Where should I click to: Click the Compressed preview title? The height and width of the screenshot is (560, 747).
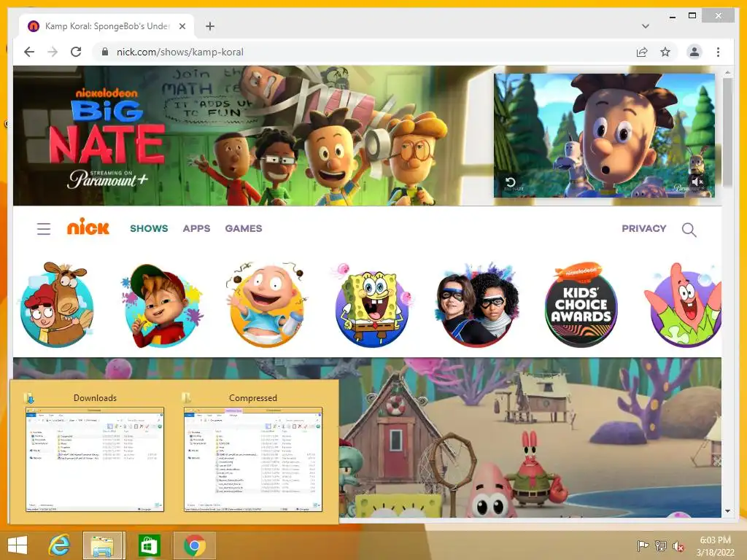click(x=253, y=398)
